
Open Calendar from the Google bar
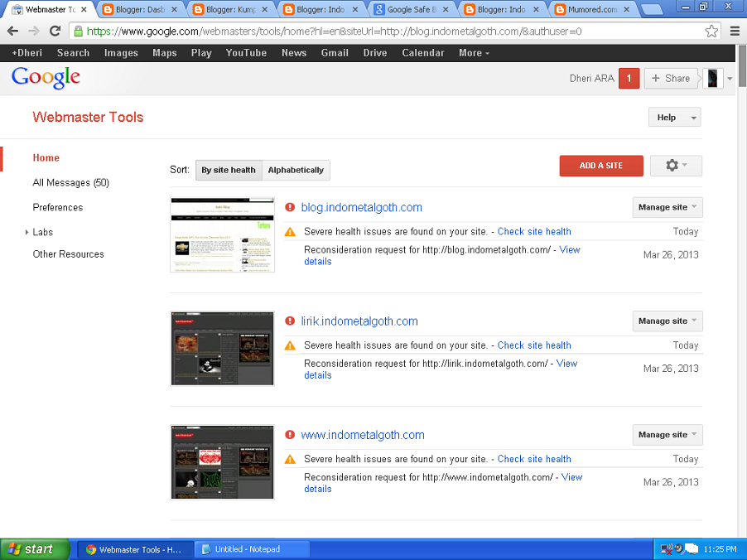(423, 53)
